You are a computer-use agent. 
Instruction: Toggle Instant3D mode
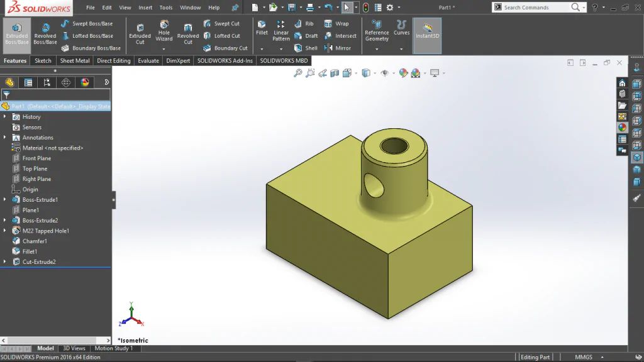coord(427,36)
